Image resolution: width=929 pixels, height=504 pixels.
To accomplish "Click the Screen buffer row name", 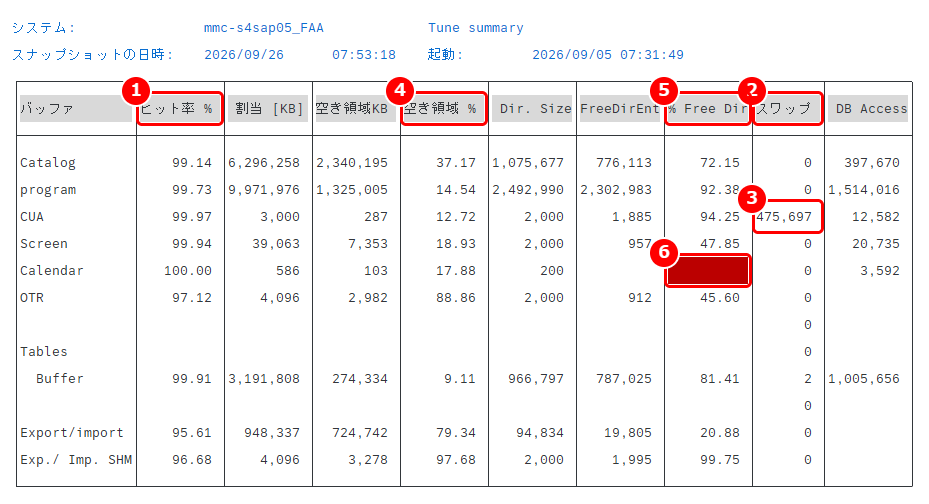I will (43, 243).
